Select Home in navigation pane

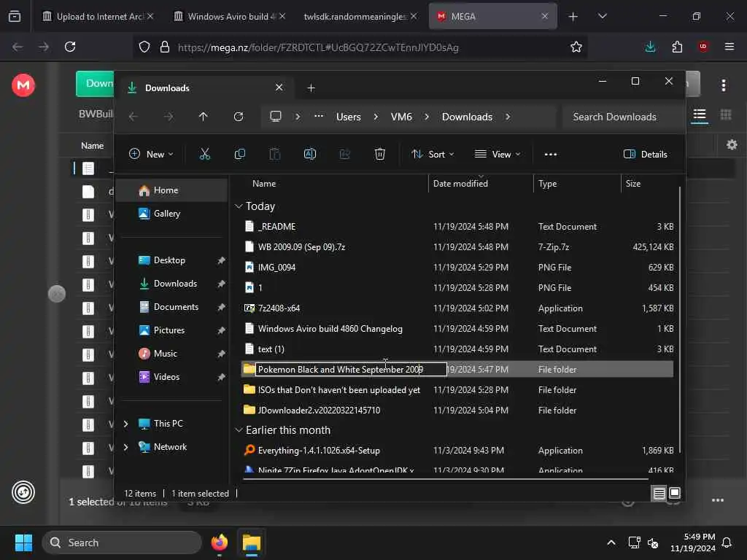[171, 190]
